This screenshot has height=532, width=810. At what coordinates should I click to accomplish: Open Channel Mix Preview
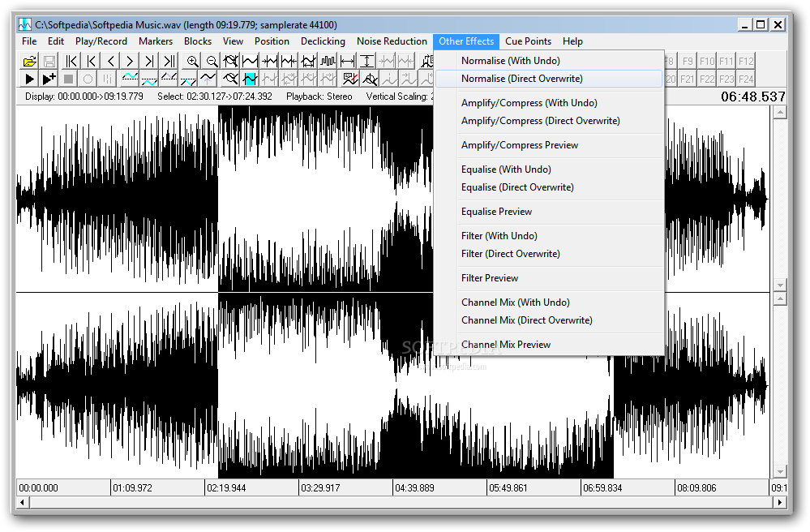click(x=549, y=345)
